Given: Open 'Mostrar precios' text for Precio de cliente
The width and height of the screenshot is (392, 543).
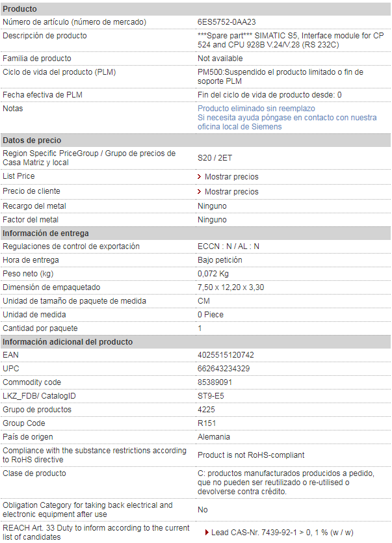Looking at the screenshot, I should 231,192.
